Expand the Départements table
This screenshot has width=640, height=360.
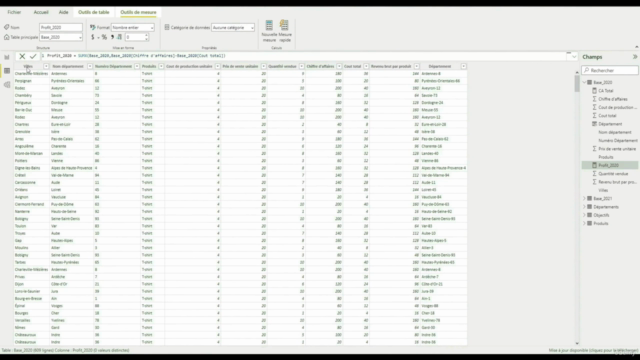584,207
